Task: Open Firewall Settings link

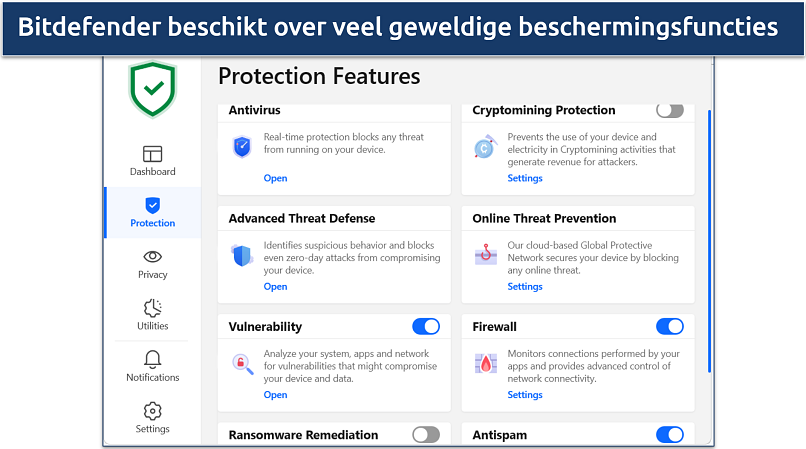Action: click(524, 395)
